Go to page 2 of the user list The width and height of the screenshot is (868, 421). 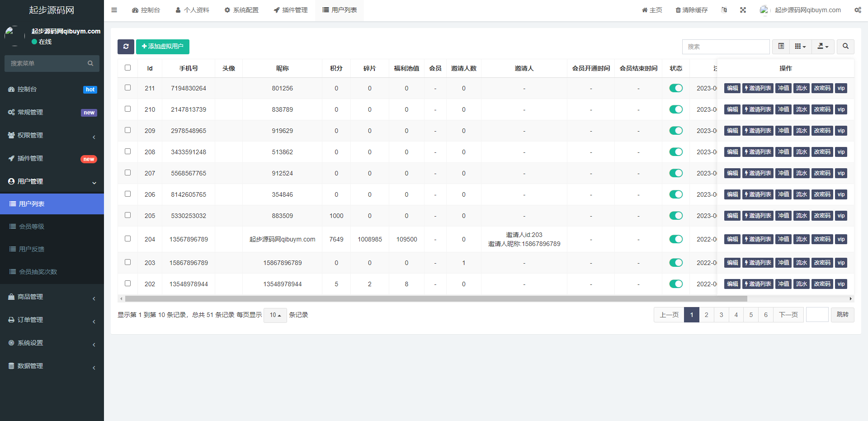[x=707, y=315]
